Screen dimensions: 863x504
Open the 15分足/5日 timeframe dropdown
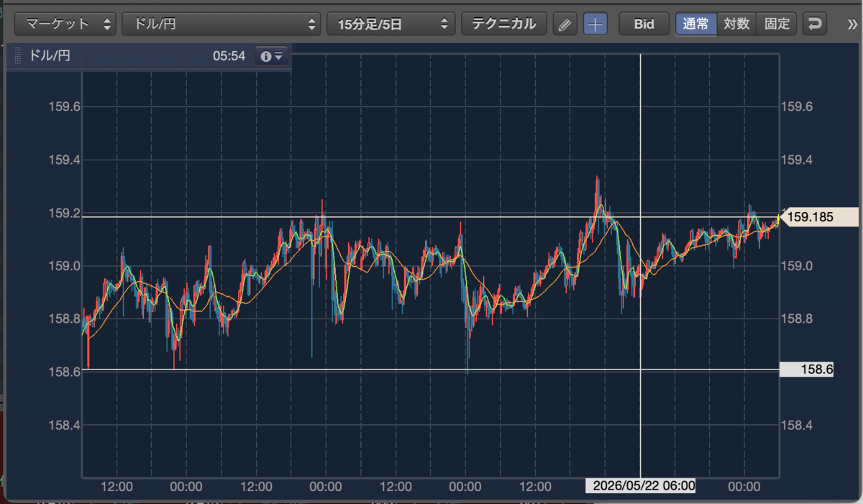coord(391,24)
